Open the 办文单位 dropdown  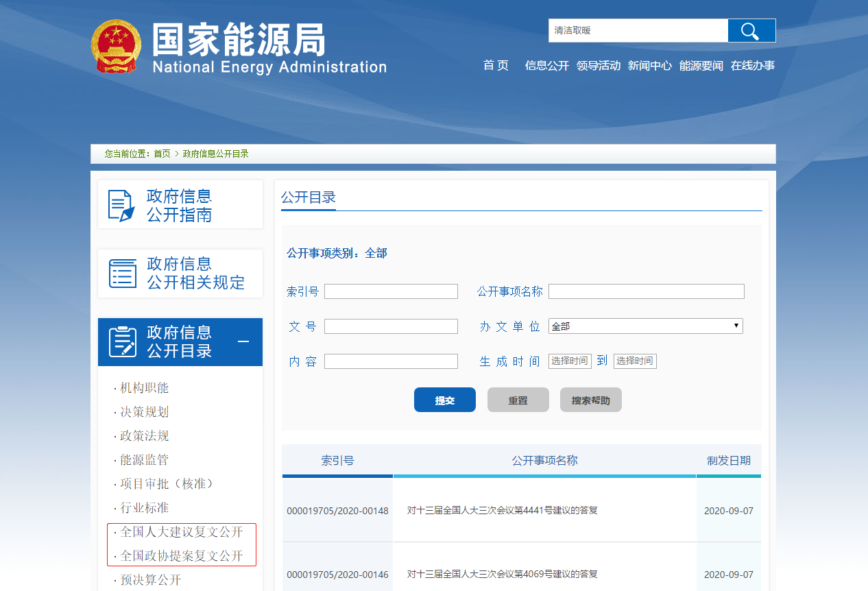[645, 326]
